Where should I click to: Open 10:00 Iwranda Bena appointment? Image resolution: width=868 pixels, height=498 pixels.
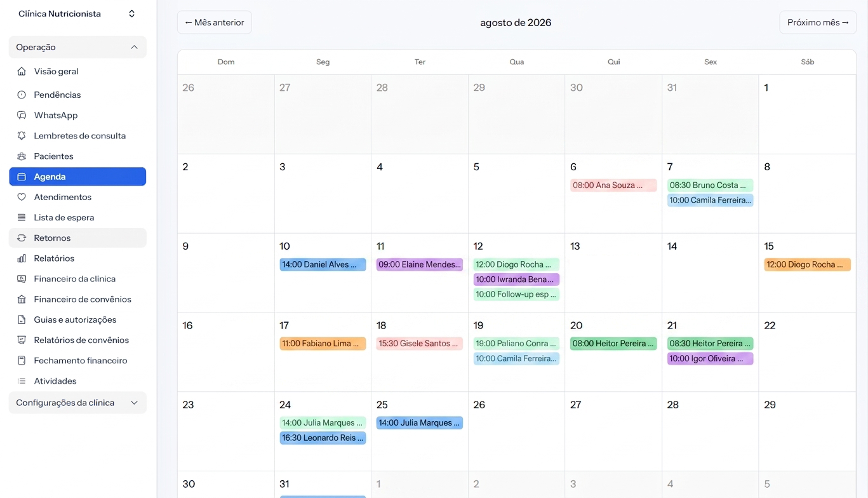point(517,279)
